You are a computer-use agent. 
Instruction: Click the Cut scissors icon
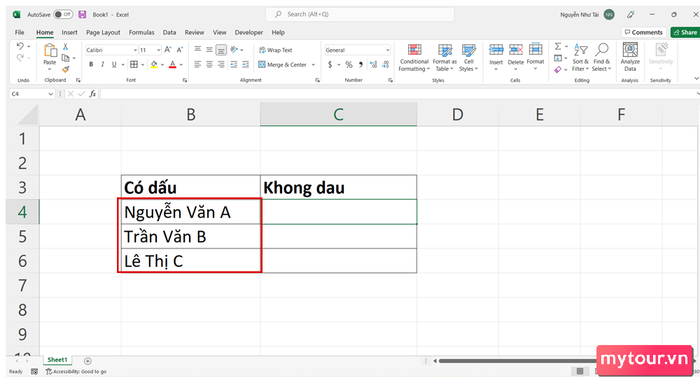65,46
